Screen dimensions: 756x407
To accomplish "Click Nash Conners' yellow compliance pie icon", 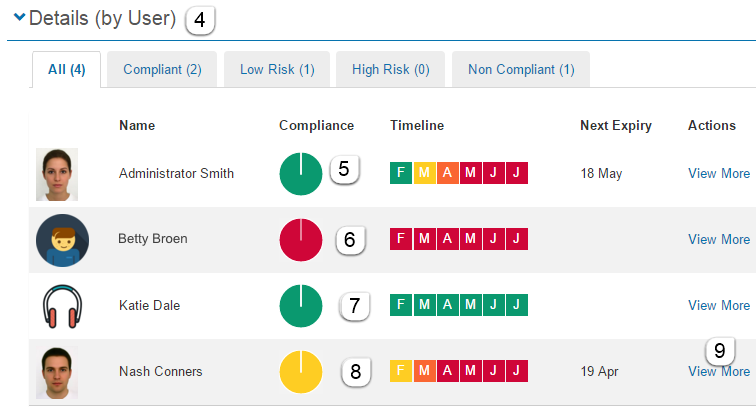I will tap(300, 372).
